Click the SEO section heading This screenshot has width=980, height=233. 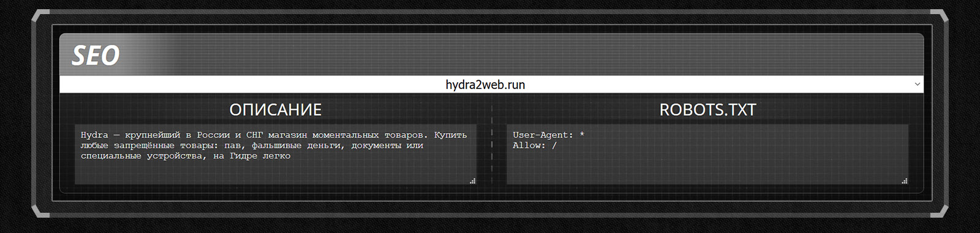96,56
